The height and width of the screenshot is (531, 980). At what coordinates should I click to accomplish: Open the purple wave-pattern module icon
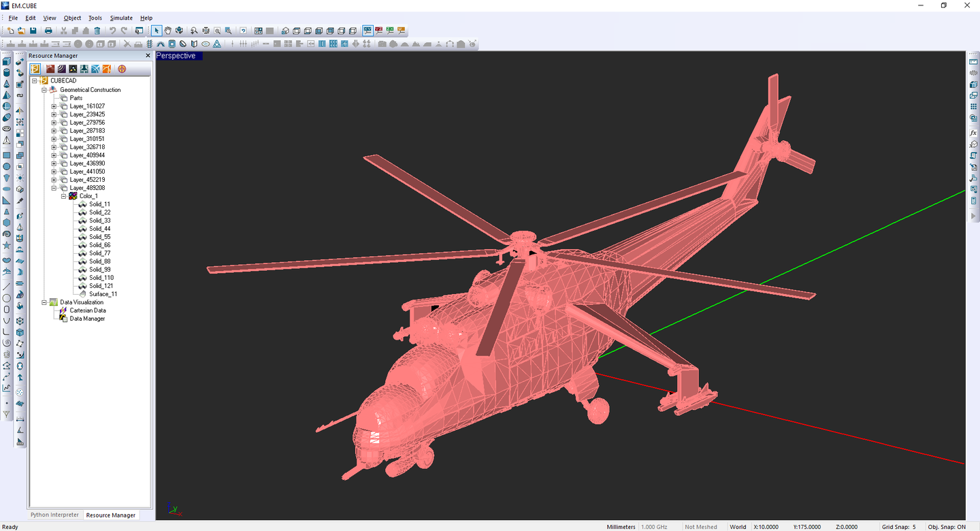61,69
